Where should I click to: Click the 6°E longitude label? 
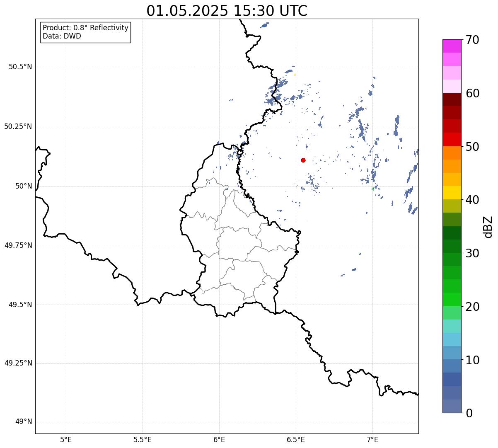[219, 440]
